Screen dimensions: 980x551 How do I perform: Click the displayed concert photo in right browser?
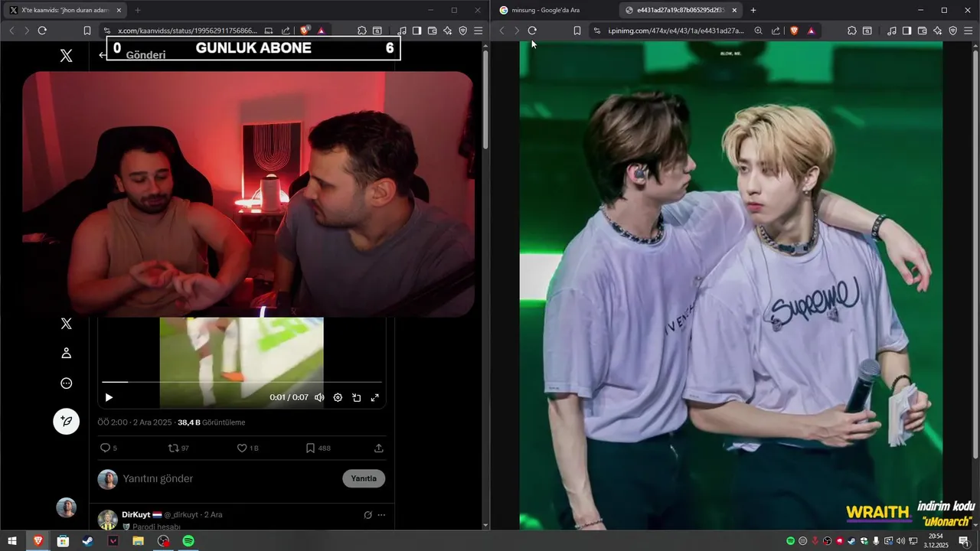pyautogui.click(x=731, y=285)
